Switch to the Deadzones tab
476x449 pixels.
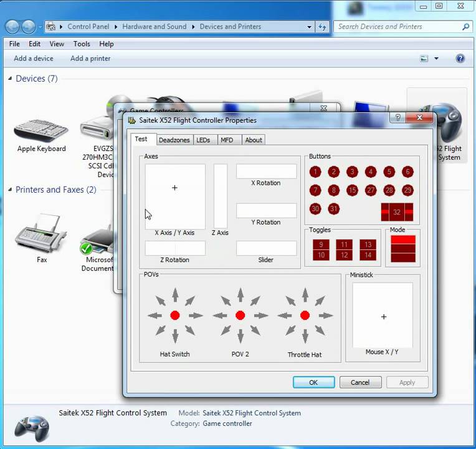click(x=174, y=140)
